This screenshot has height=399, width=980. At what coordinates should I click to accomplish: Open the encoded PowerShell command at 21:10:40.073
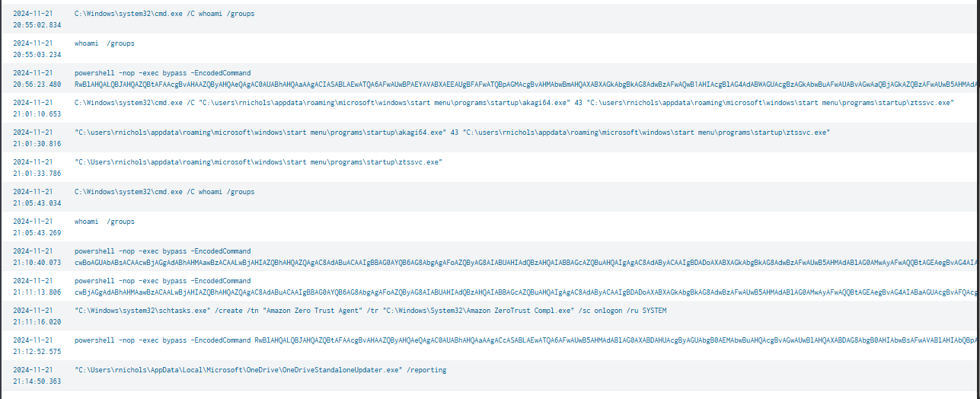162,251
